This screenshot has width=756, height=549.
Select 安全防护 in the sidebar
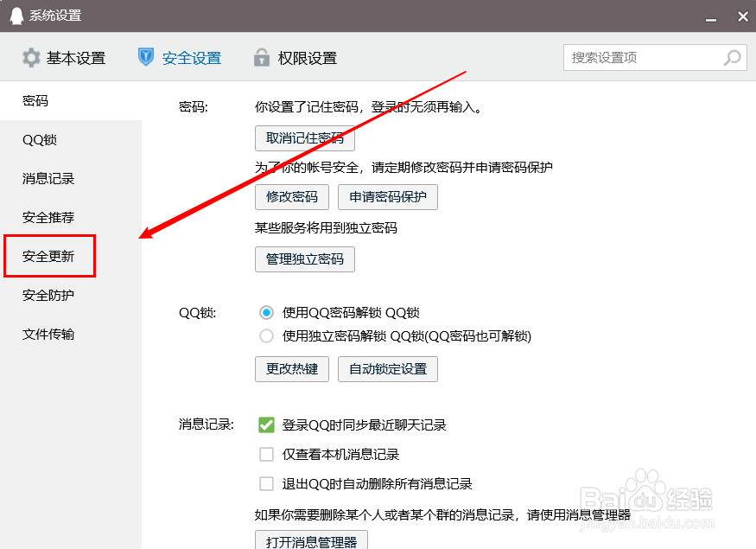pos(71,295)
